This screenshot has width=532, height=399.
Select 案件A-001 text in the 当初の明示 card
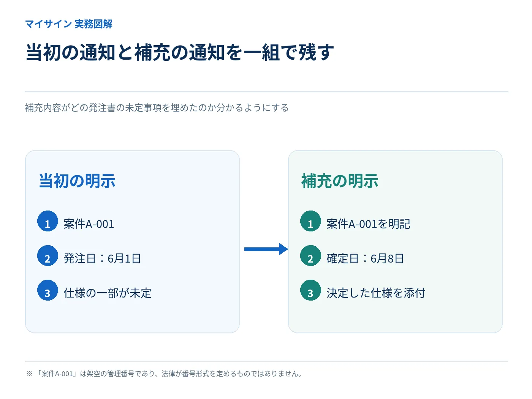[x=89, y=224]
